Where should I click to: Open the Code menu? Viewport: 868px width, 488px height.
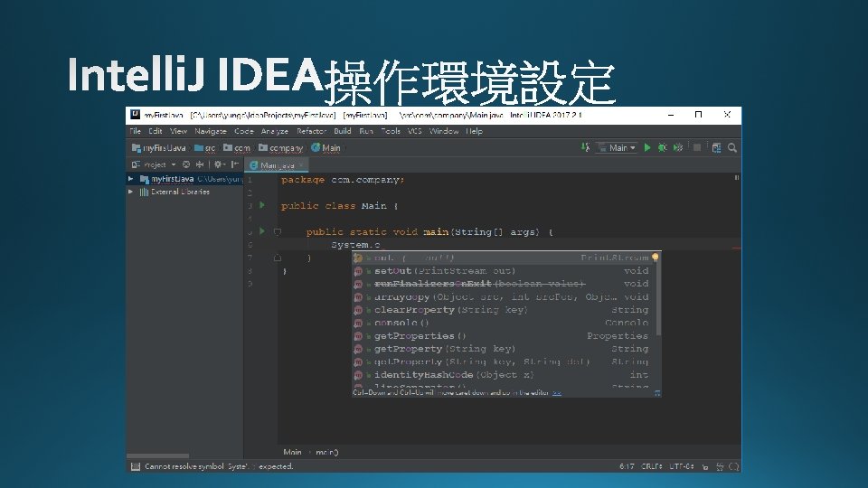(243, 131)
